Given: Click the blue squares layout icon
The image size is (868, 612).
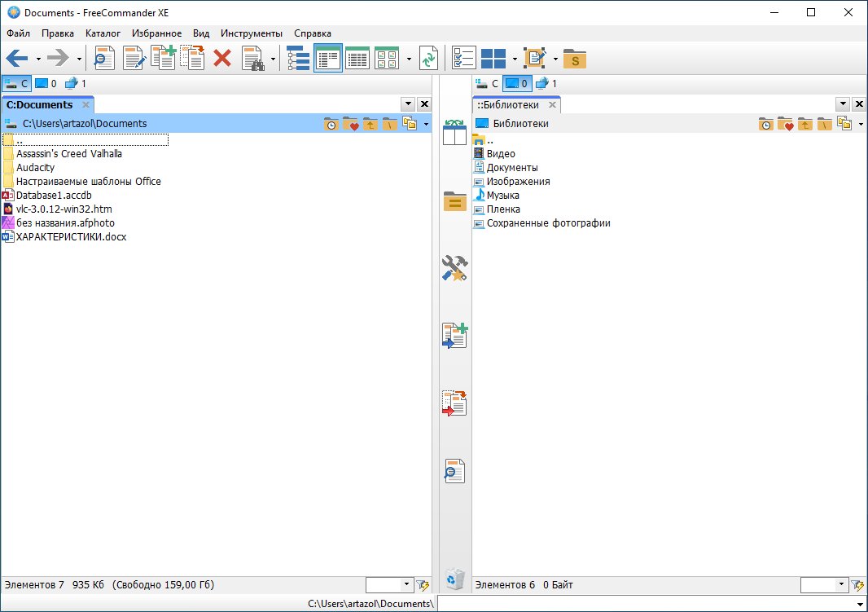Looking at the screenshot, I should coord(493,58).
